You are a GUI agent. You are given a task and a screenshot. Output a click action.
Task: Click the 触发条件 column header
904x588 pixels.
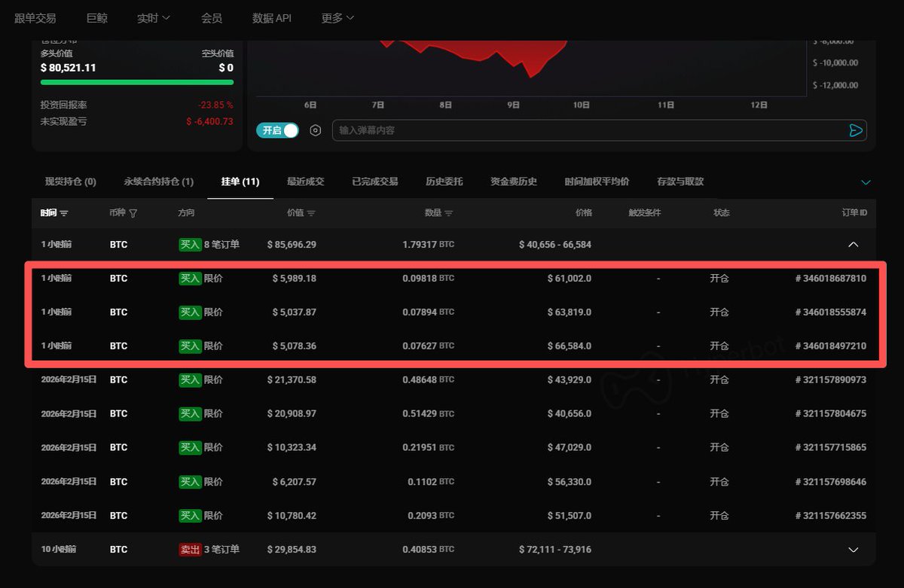click(x=644, y=213)
